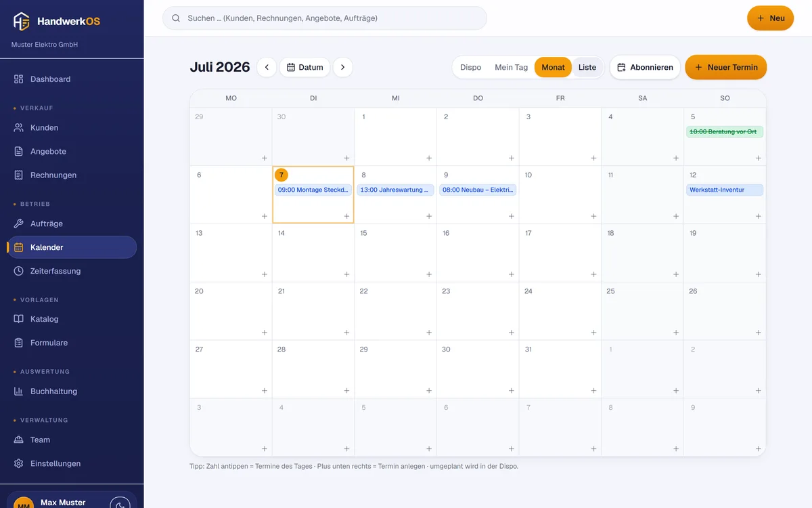
Task: Add appointment plus on July 19
Action: pos(759,274)
